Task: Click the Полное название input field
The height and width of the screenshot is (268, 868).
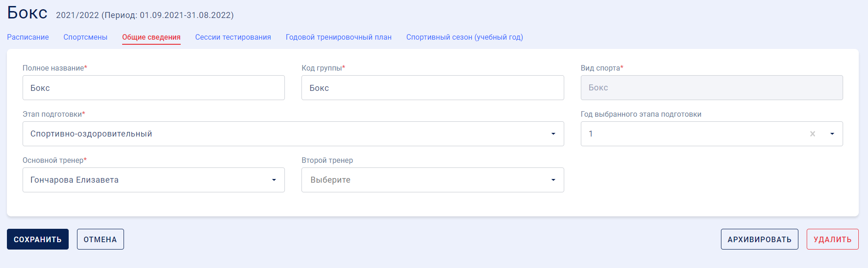Action: [154, 88]
